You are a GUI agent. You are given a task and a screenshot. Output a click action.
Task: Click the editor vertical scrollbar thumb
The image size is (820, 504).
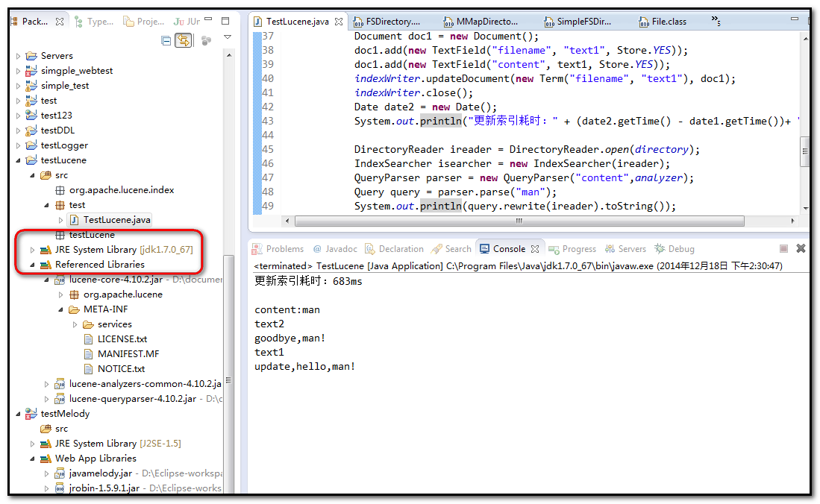click(804, 151)
